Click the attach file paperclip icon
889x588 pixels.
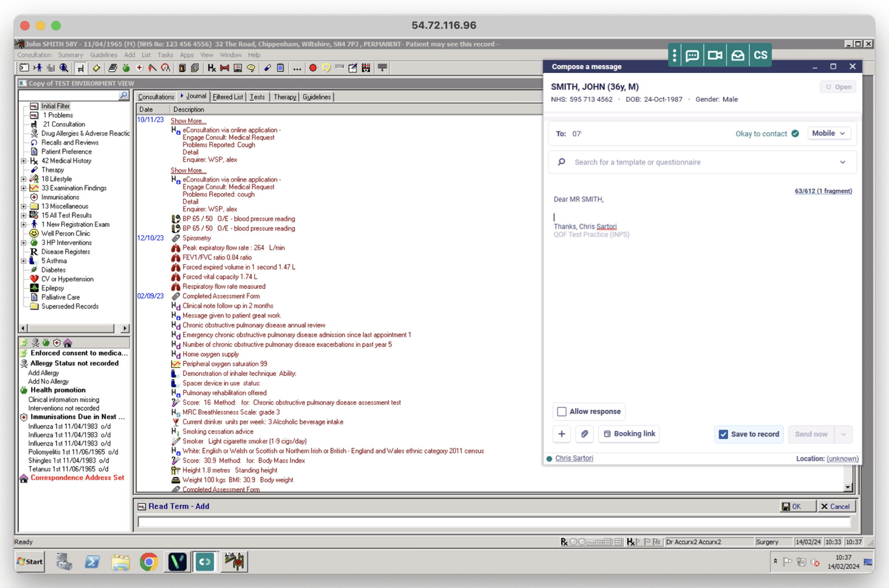pyautogui.click(x=584, y=434)
